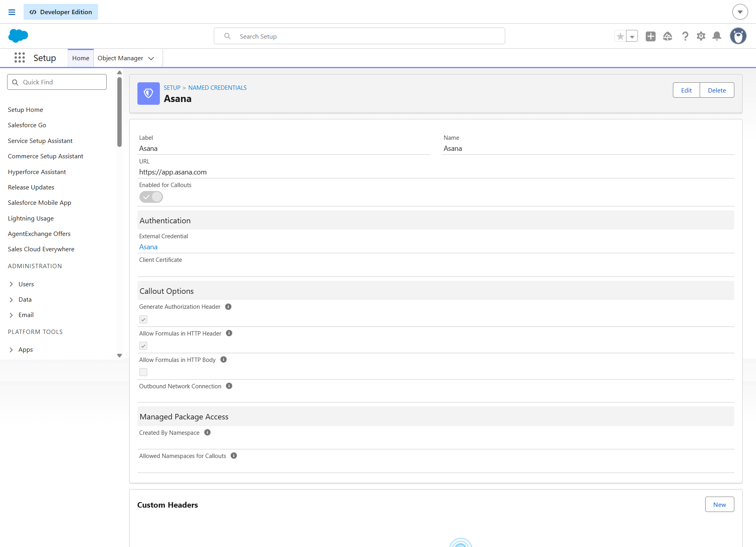
Task: Click the URL value https://app.asana.com
Action: [173, 172]
